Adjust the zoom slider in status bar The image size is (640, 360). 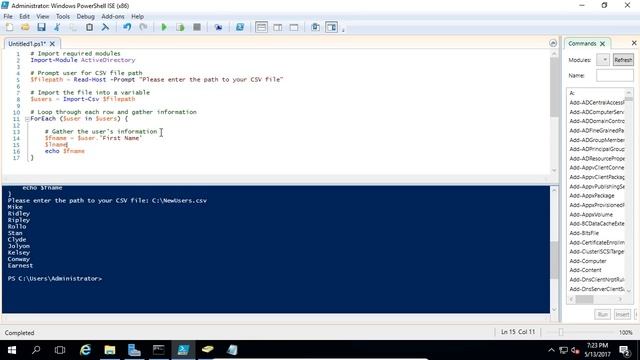pyautogui.click(x=561, y=332)
